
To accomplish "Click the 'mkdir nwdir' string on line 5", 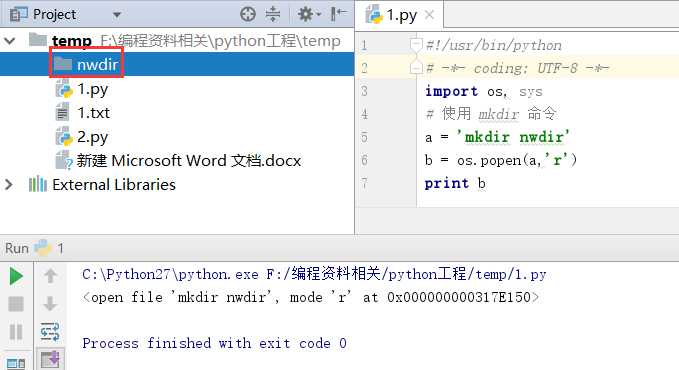I will tap(513, 137).
